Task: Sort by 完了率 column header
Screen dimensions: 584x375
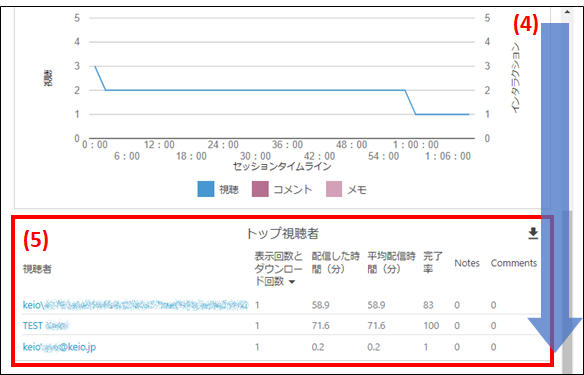Action: (x=432, y=263)
